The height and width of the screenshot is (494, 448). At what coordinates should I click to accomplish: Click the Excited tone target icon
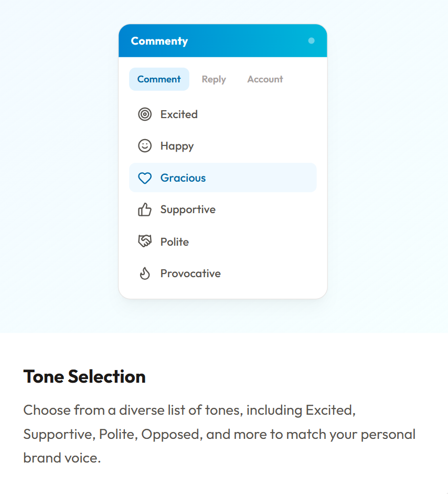pos(144,114)
